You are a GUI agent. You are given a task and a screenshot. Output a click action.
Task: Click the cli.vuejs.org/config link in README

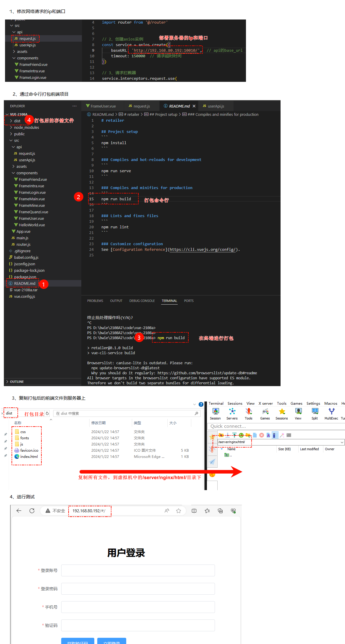[x=203, y=250]
